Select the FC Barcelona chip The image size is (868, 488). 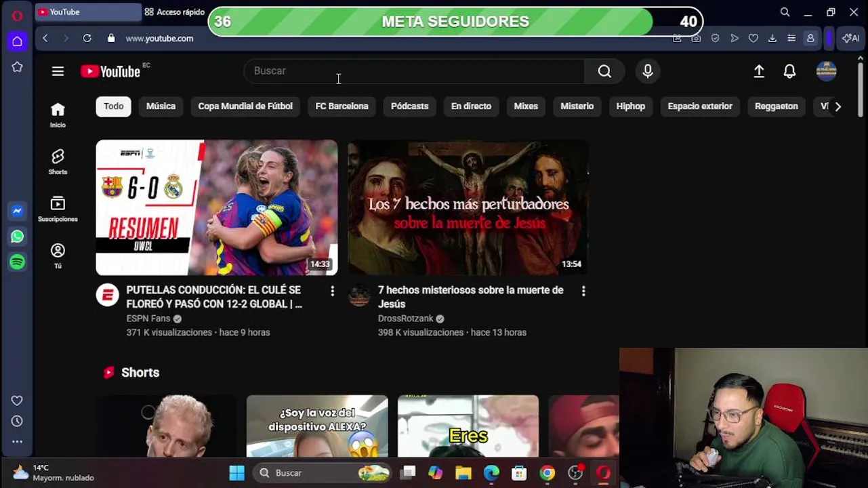[342, 106]
